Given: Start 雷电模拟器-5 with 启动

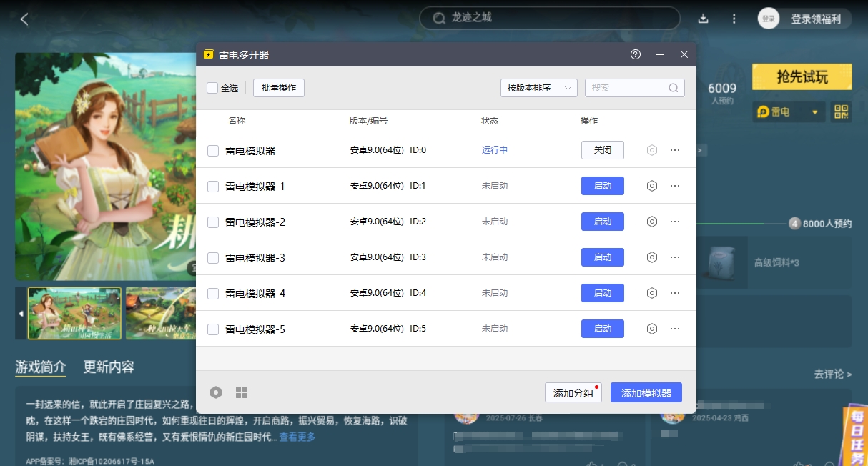Looking at the screenshot, I should 603,329.
